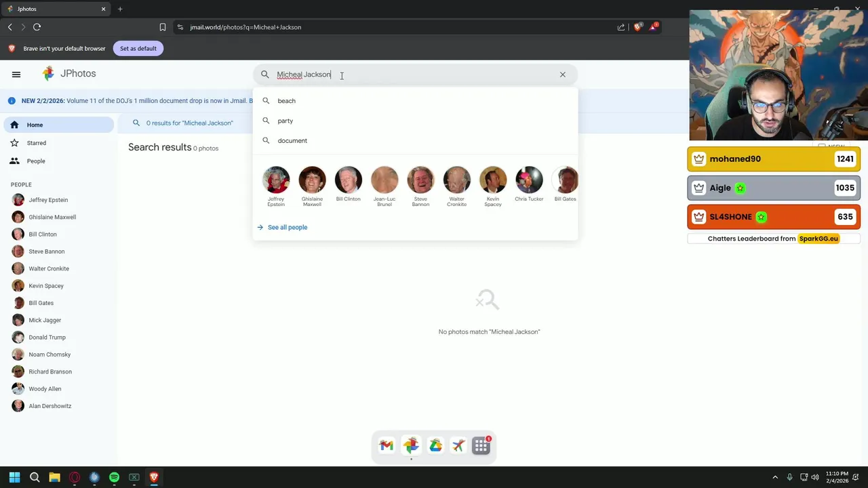Click the share icon in address bar
Viewport: 868px width, 488px height.
(621, 27)
